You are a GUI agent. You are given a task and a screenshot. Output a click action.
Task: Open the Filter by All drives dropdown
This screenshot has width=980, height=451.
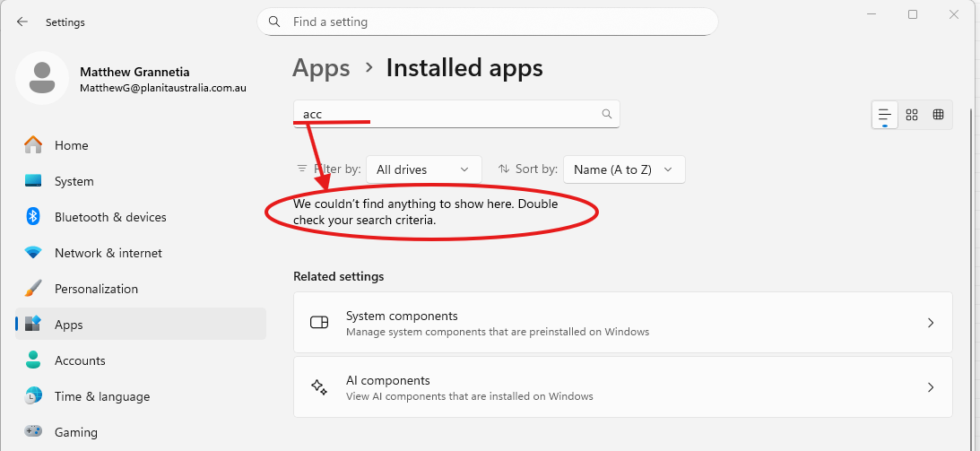423,169
